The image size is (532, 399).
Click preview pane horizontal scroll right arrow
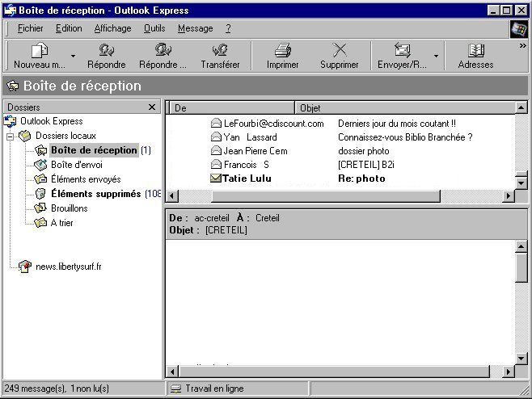(x=509, y=372)
